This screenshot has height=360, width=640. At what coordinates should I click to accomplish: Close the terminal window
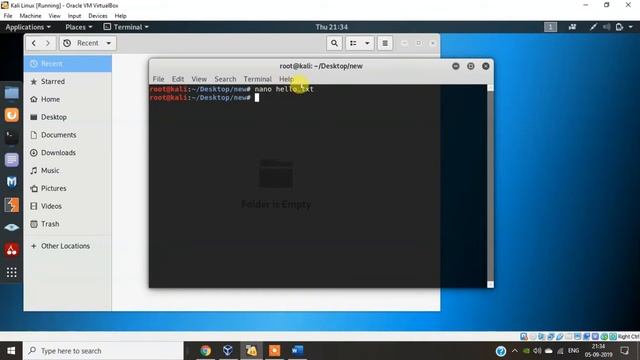click(x=486, y=66)
